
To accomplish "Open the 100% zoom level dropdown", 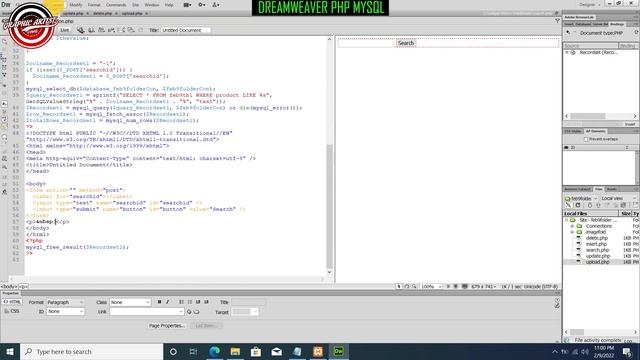I will (x=431, y=287).
